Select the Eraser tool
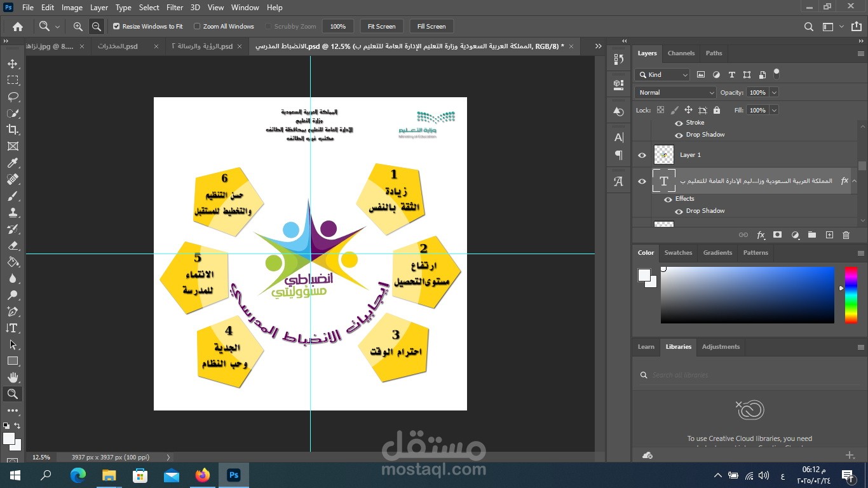The image size is (868, 488). [13, 245]
